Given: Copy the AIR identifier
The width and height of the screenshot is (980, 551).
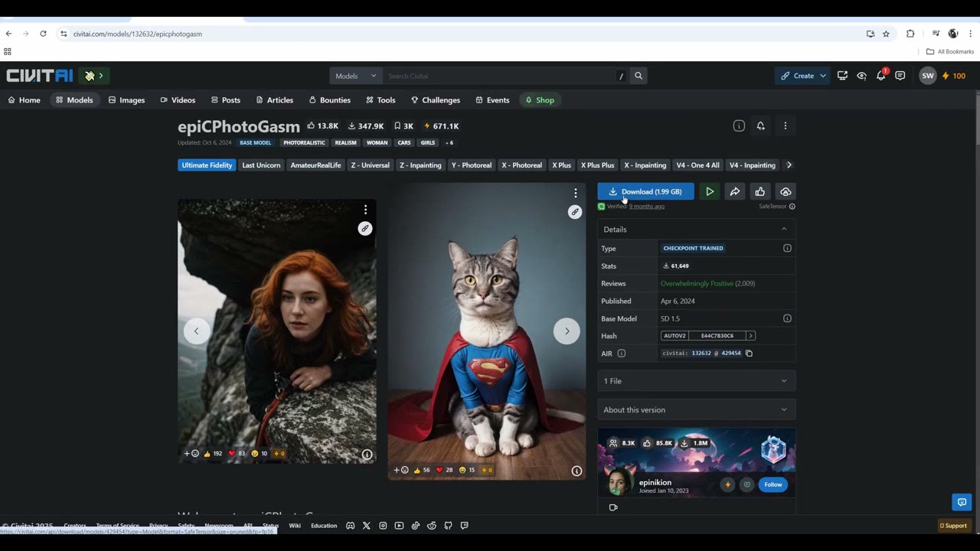Looking at the screenshot, I should click(x=749, y=354).
